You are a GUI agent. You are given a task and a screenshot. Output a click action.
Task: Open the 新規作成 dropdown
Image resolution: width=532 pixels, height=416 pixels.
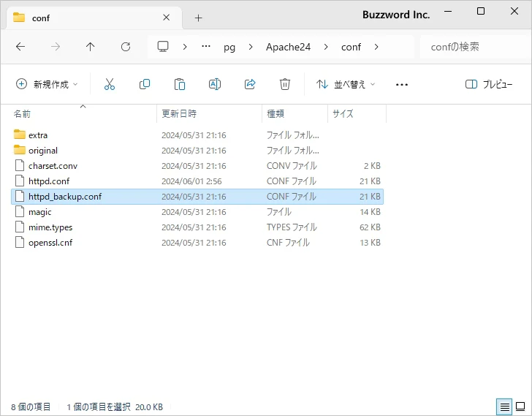47,84
